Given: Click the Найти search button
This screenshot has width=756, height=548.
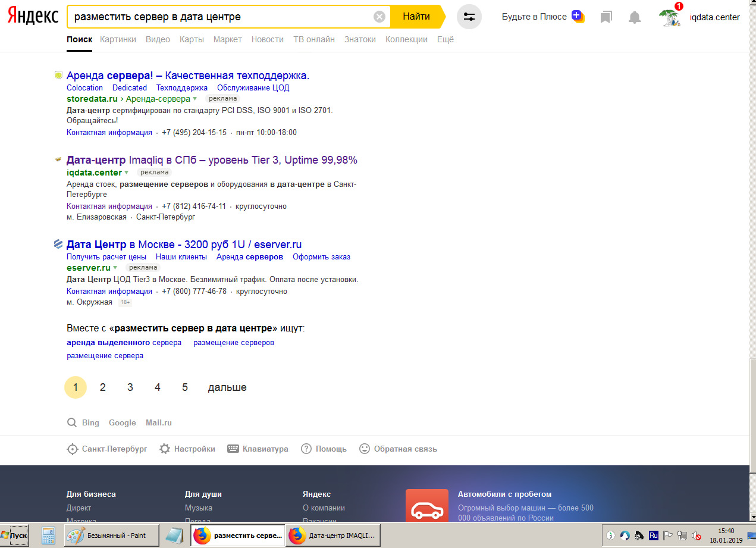Looking at the screenshot, I should 416,17.
